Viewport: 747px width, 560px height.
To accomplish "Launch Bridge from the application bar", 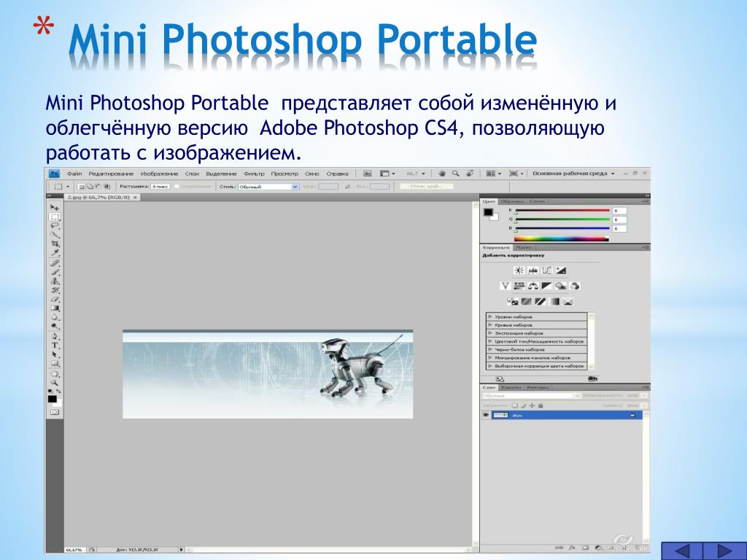I will [368, 174].
